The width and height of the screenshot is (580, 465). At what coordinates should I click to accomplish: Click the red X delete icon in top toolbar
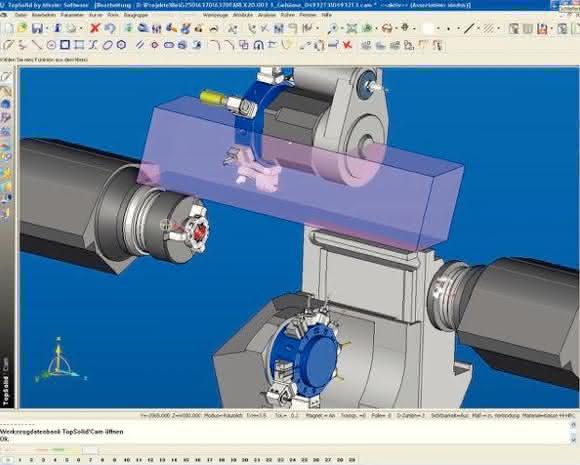coord(95,28)
